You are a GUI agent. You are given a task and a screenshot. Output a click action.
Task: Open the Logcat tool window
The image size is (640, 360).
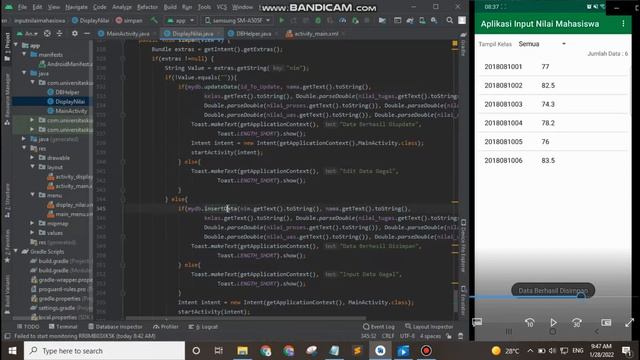click(x=203, y=327)
